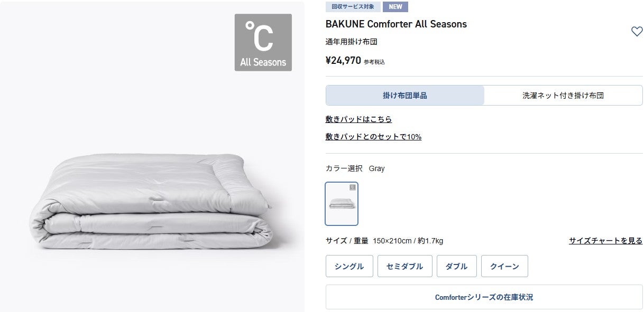The height and width of the screenshot is (312, 644).
Task: Click the NEW badge label
Action: click(x=395, y=7)
